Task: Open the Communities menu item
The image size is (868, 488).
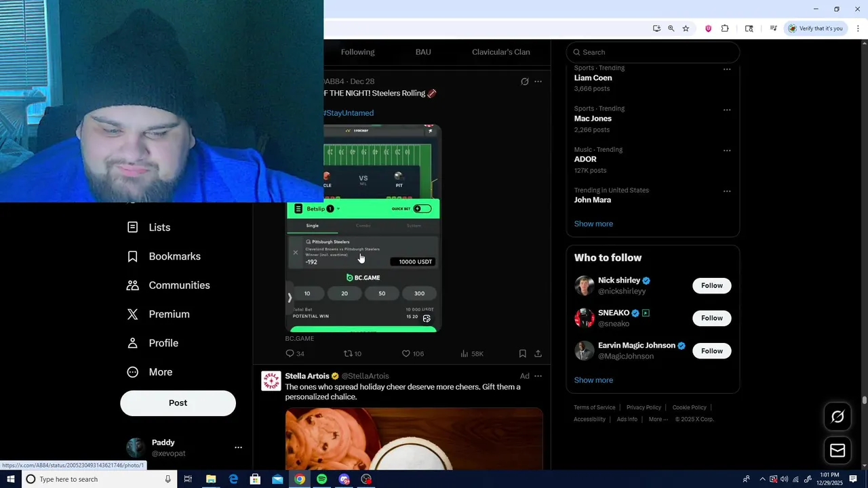Action: [168, 285]
